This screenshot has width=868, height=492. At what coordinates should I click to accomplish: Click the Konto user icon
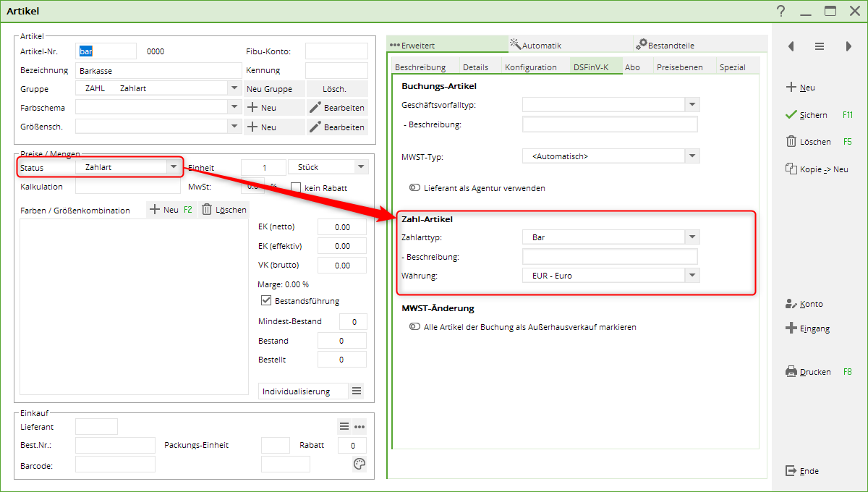(x=791, y=304)
